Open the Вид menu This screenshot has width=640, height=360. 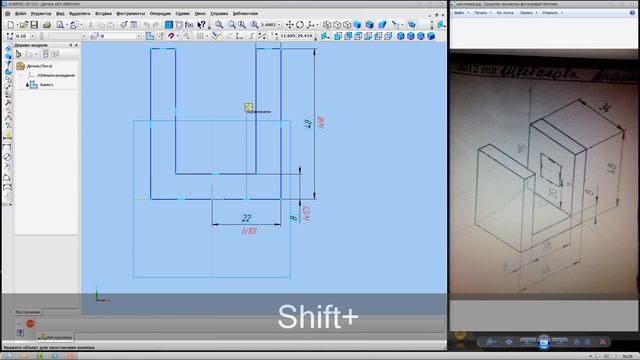coord(60,13)
